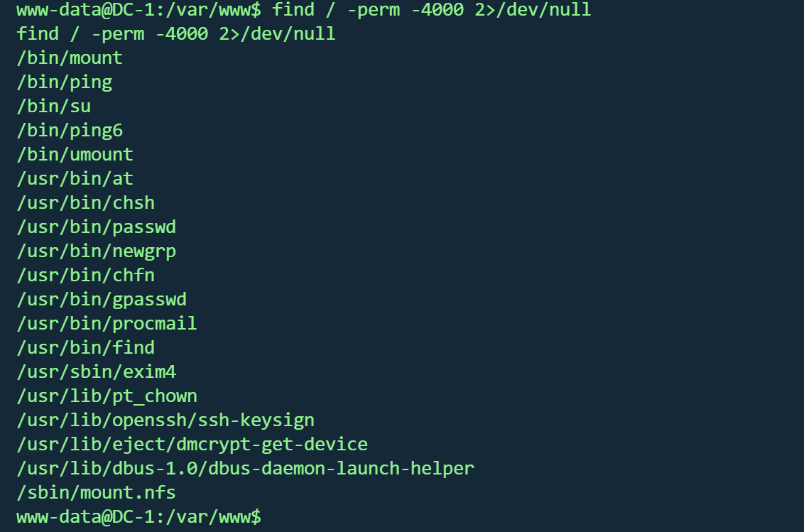Click the ssh-keysign path line
The image size is (804, 532).
(x=165, y=420)
